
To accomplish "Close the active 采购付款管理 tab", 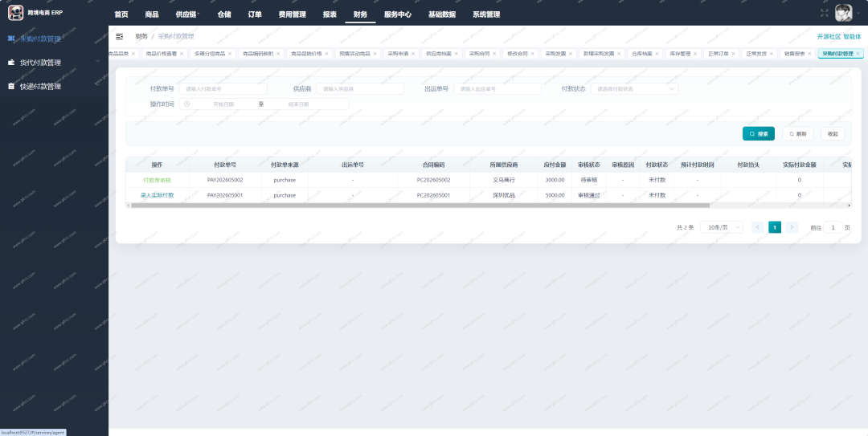I will 858,54.
